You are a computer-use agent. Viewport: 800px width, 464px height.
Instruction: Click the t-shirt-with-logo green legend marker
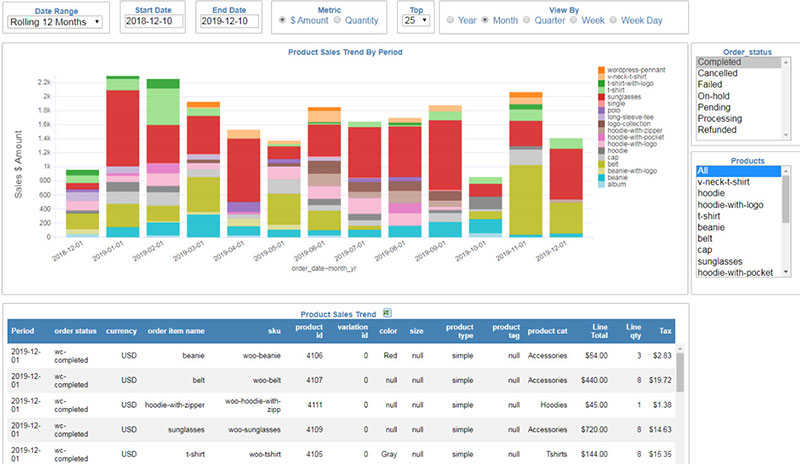click(600, 85)
